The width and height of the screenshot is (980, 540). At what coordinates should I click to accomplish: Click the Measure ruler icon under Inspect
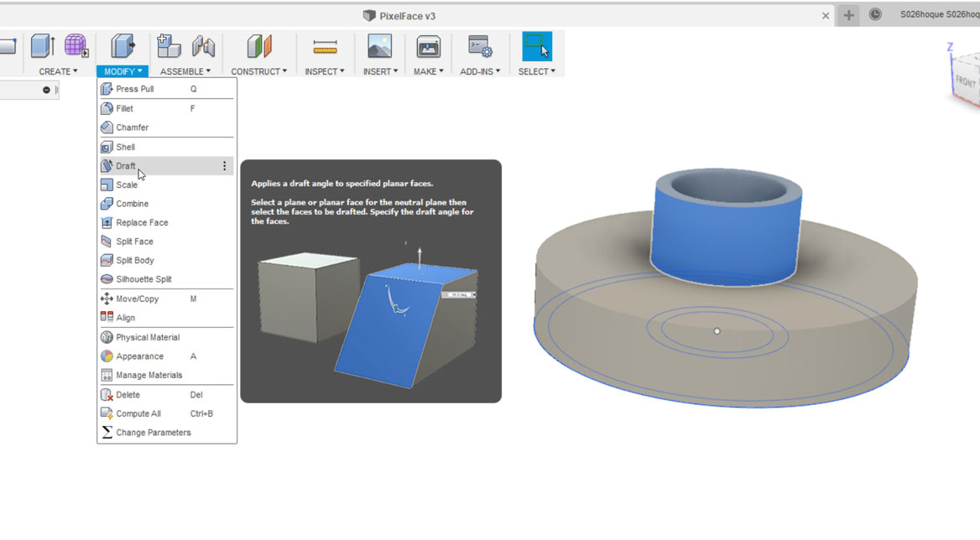[x=325, y=47]
